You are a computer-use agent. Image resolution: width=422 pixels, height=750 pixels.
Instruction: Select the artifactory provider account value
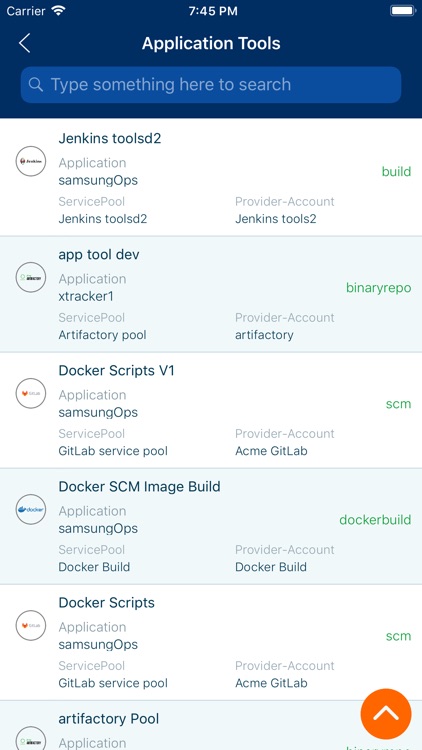click(264, 335)
